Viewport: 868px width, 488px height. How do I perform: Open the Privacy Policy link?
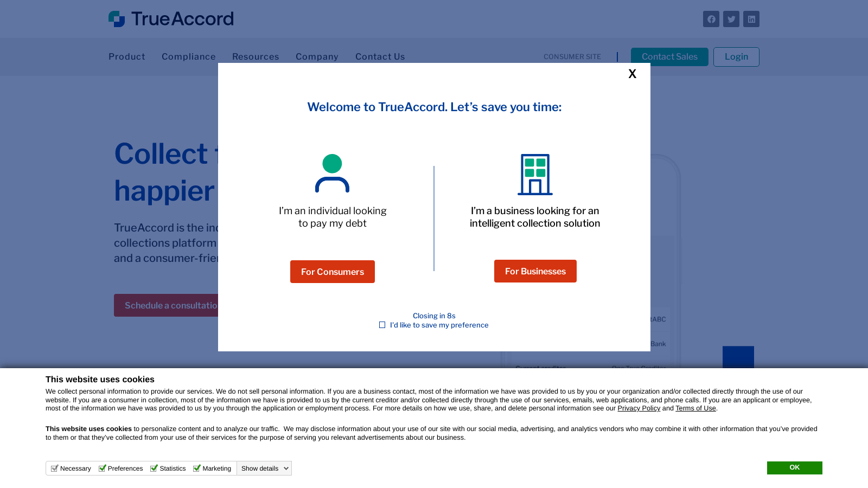[639, 408]
